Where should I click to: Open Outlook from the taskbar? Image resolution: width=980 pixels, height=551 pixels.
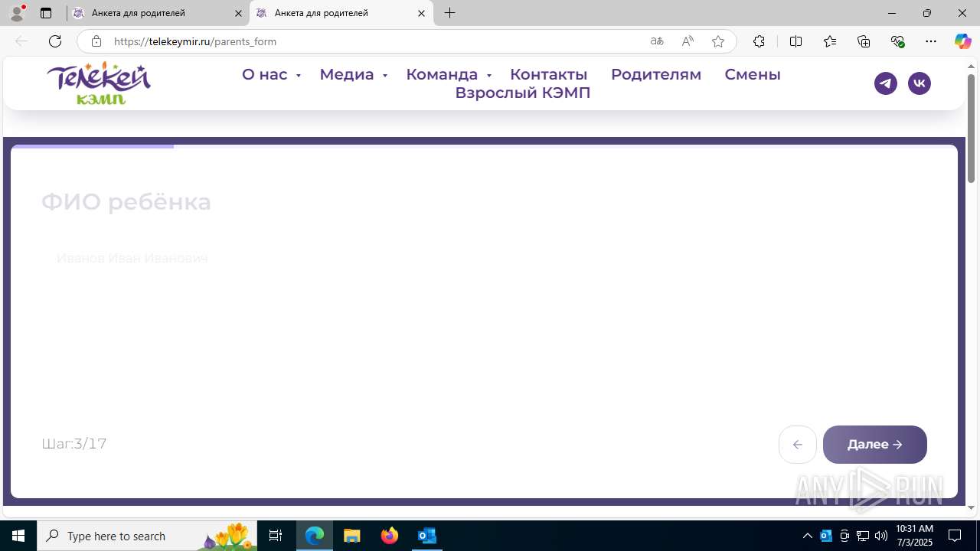point(426,536)
